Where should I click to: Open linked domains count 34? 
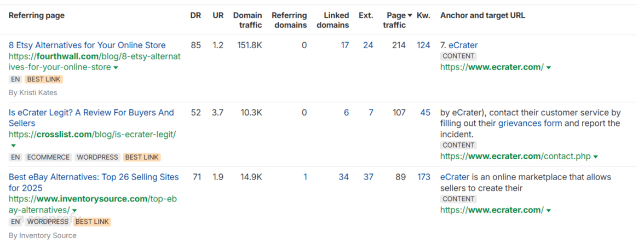[344, 177]
